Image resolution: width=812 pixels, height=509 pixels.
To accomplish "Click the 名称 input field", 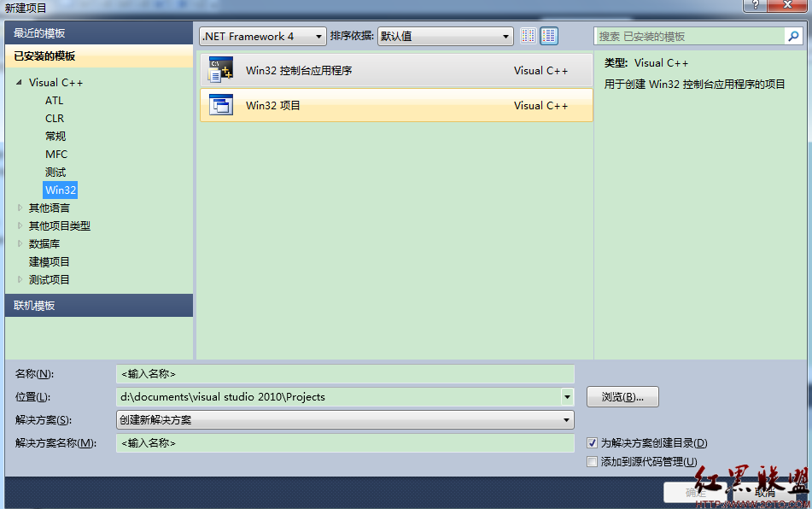I will (346, 374).
